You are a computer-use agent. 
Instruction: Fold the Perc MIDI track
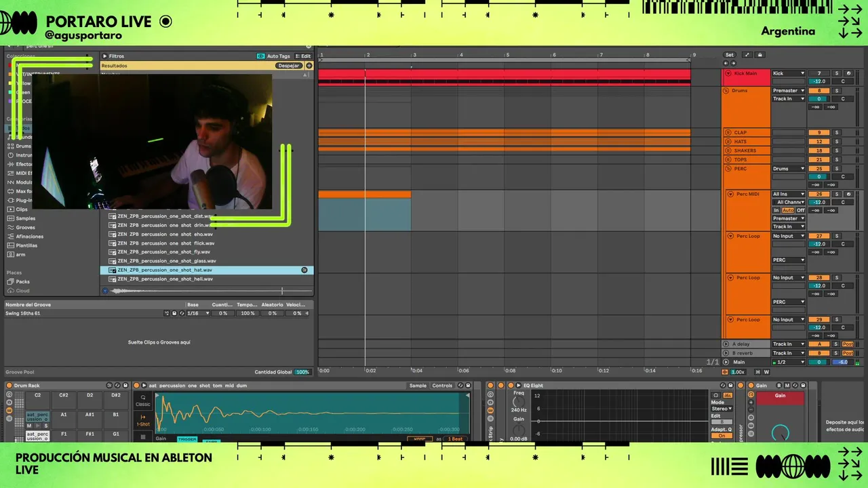click(730, 194)
